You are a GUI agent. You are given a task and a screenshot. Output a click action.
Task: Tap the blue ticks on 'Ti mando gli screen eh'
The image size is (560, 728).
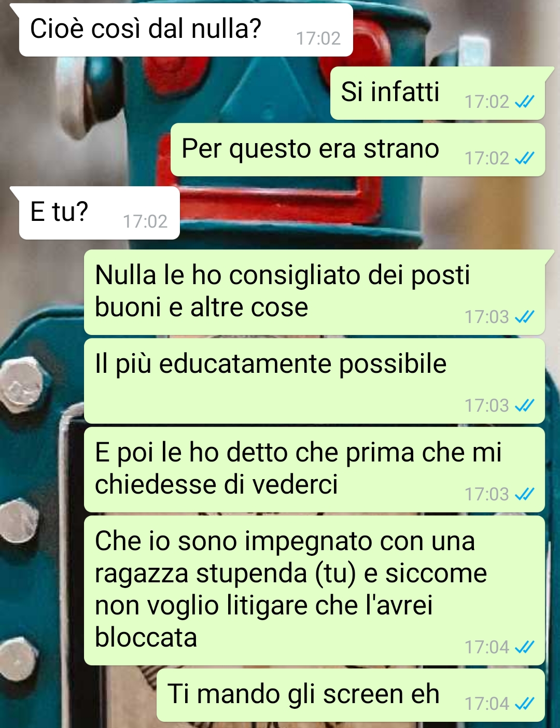click(x=524, y=704)
